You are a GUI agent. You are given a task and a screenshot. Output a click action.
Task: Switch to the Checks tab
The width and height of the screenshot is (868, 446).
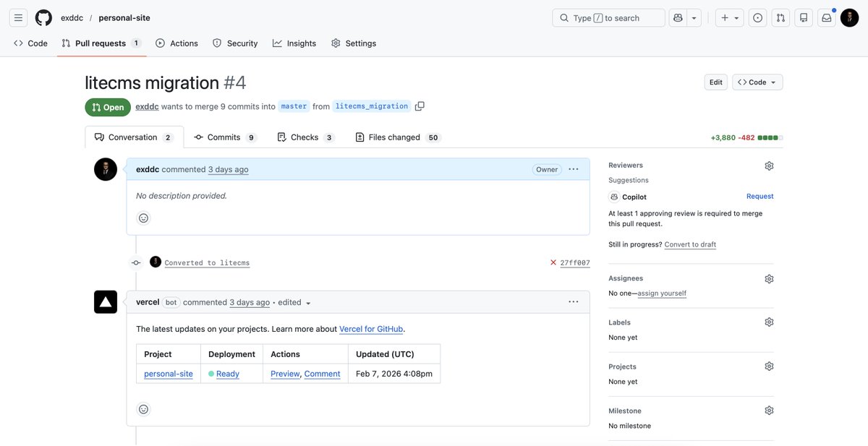click(305, 137)
